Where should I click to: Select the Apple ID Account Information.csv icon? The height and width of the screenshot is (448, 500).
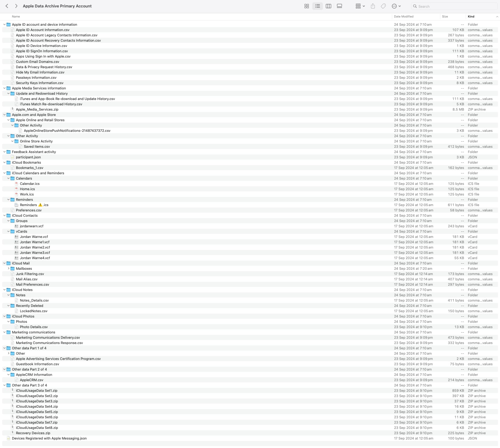pos(12,30)
